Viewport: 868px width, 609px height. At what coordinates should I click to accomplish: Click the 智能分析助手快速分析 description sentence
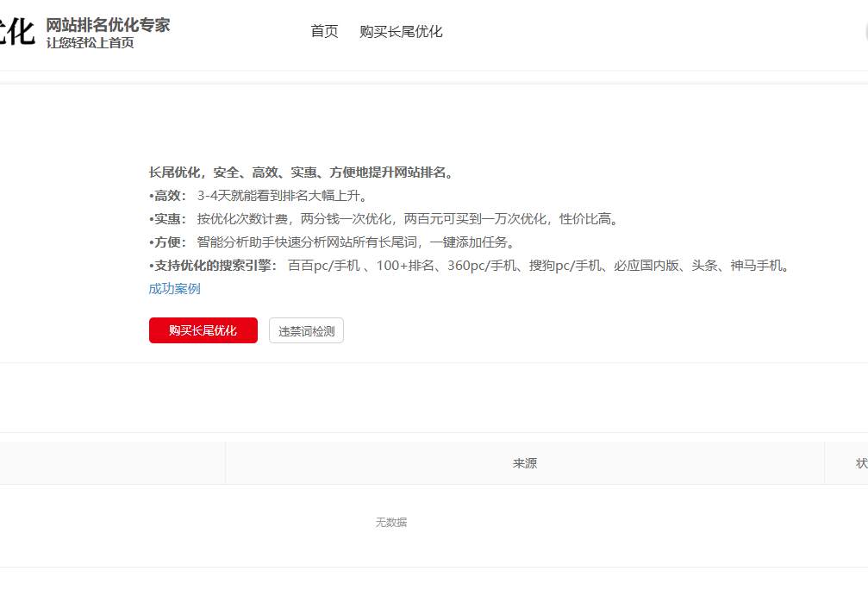click(x=355, y=242)
